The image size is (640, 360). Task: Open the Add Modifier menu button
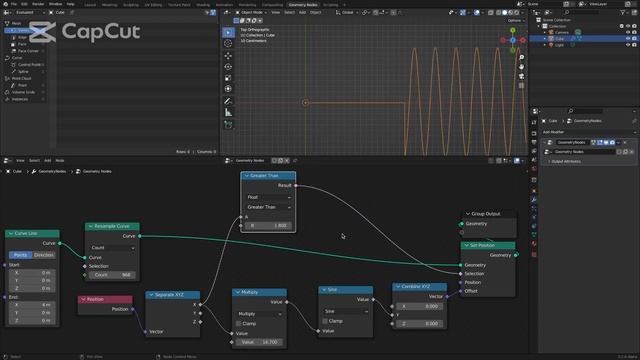tap(588, 132)
